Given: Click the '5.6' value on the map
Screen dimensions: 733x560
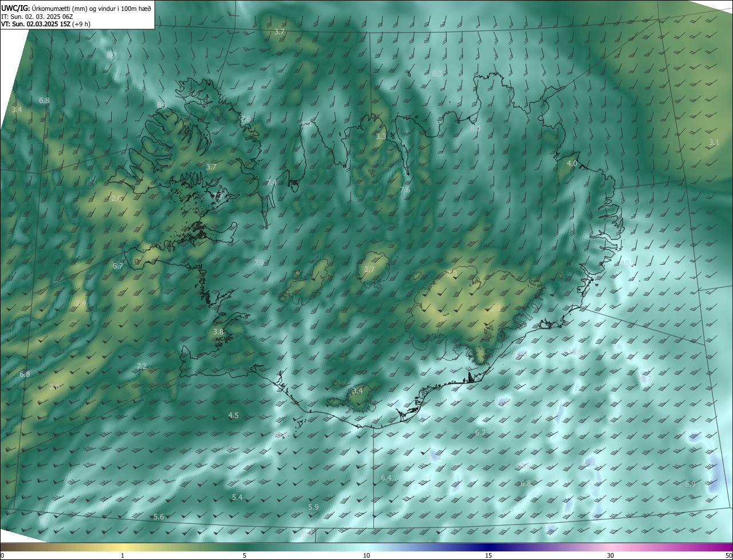Looking at the screenshot, I should 159,516.
